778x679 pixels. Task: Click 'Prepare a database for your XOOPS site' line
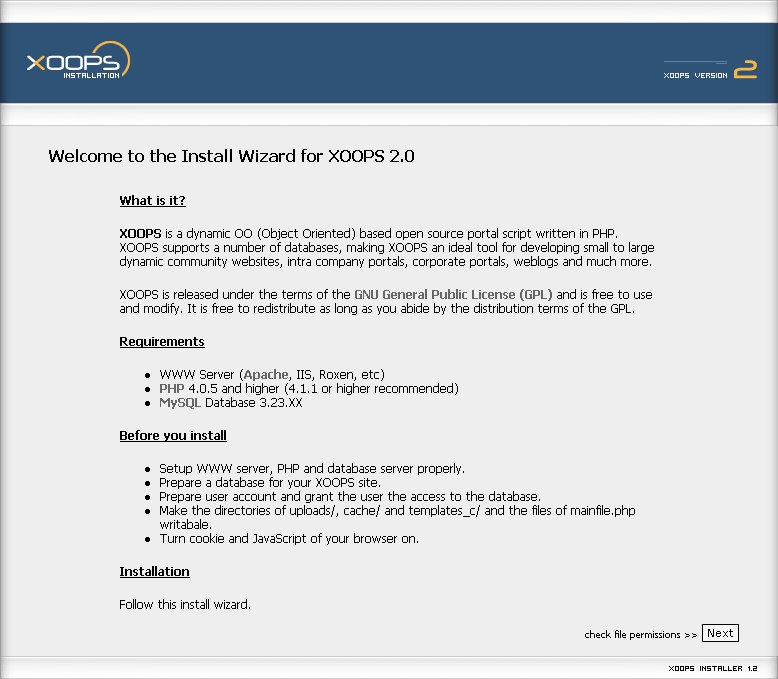pos(270,482)
